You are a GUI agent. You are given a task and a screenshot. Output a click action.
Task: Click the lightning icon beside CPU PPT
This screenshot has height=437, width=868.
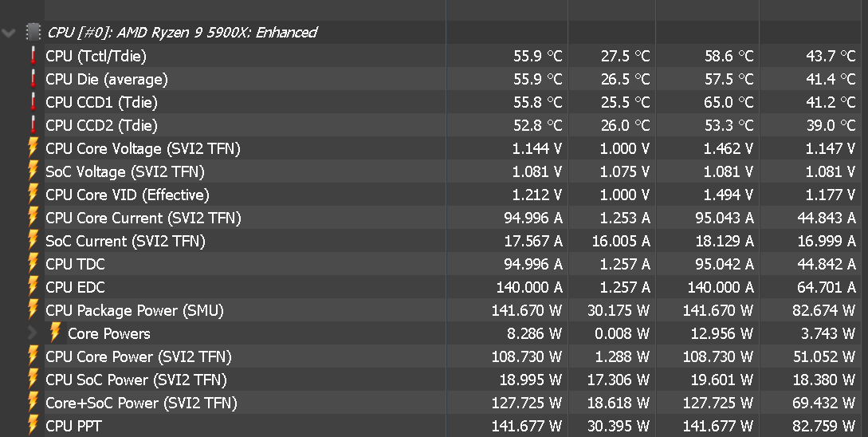pos(33,426)
